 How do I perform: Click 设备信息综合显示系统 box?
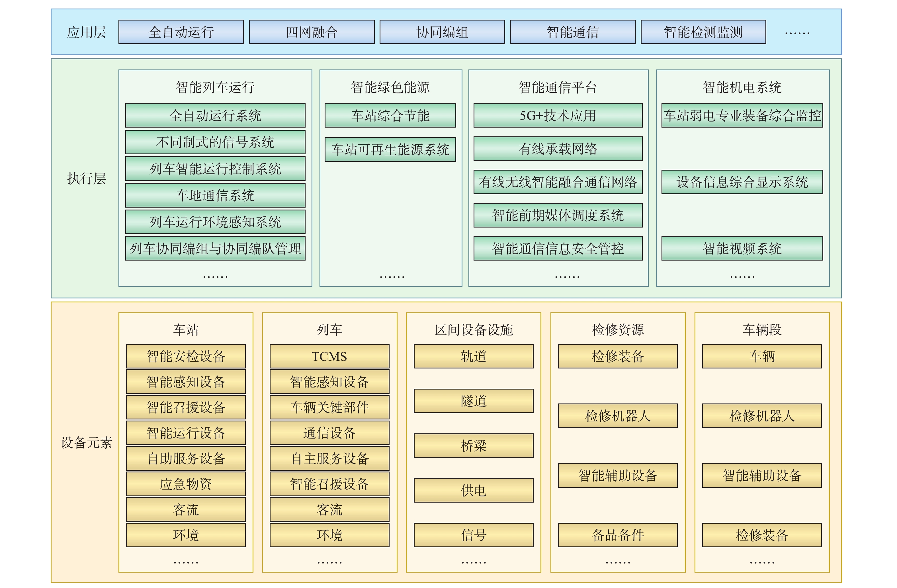tap(742, 182)
